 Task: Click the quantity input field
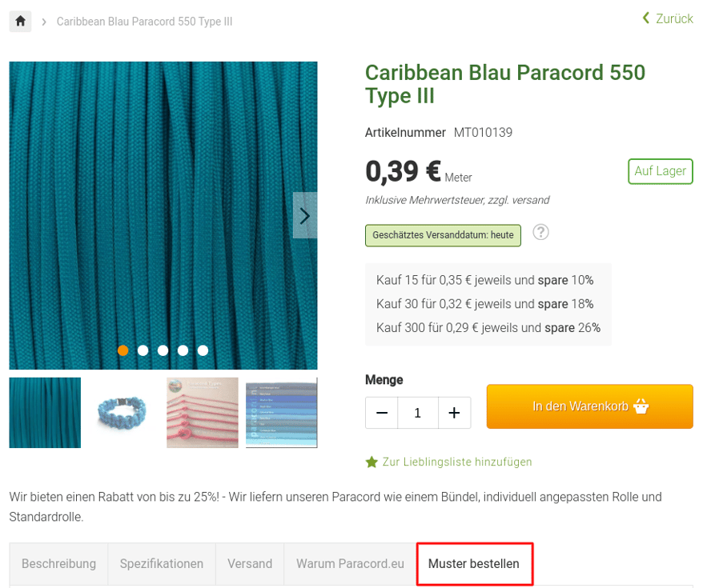click(418, 413)
